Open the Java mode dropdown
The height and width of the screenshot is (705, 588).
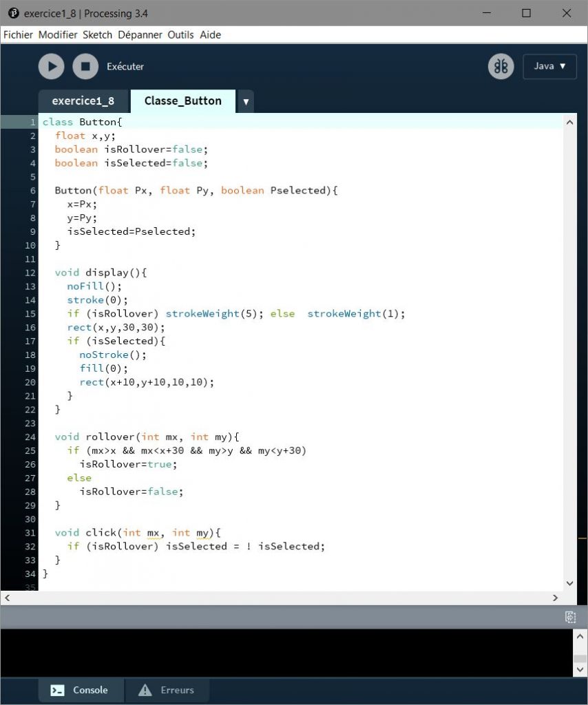pos(549,67)
